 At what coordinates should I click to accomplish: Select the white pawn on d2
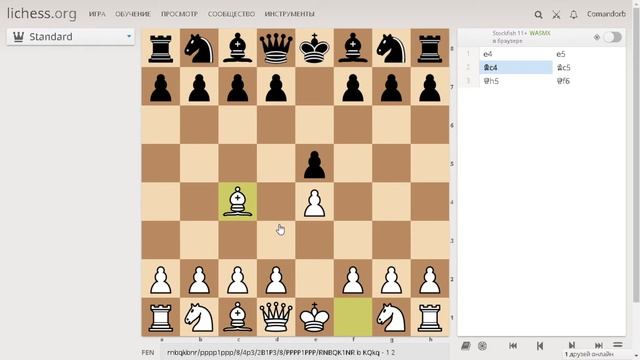click(276, 279)
